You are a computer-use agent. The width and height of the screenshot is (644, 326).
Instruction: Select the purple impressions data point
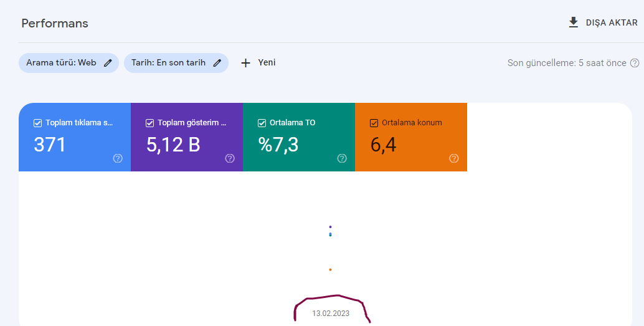(x=330, y=227)
